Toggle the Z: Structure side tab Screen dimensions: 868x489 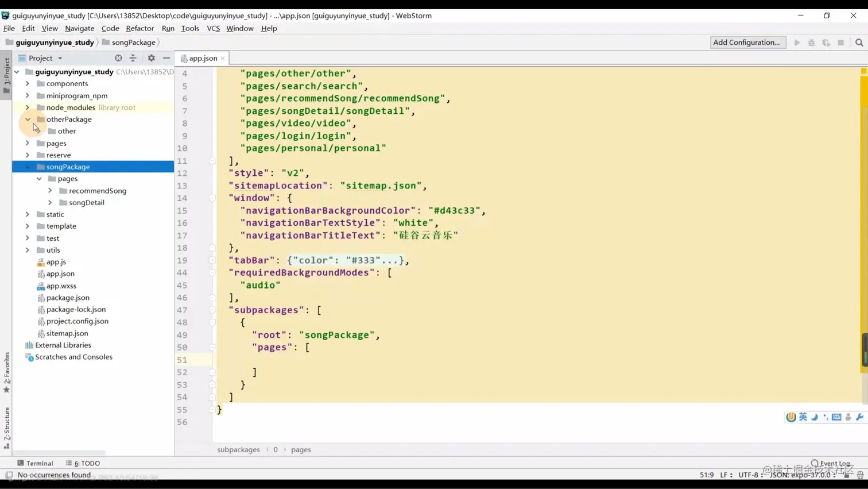point(6,428)
